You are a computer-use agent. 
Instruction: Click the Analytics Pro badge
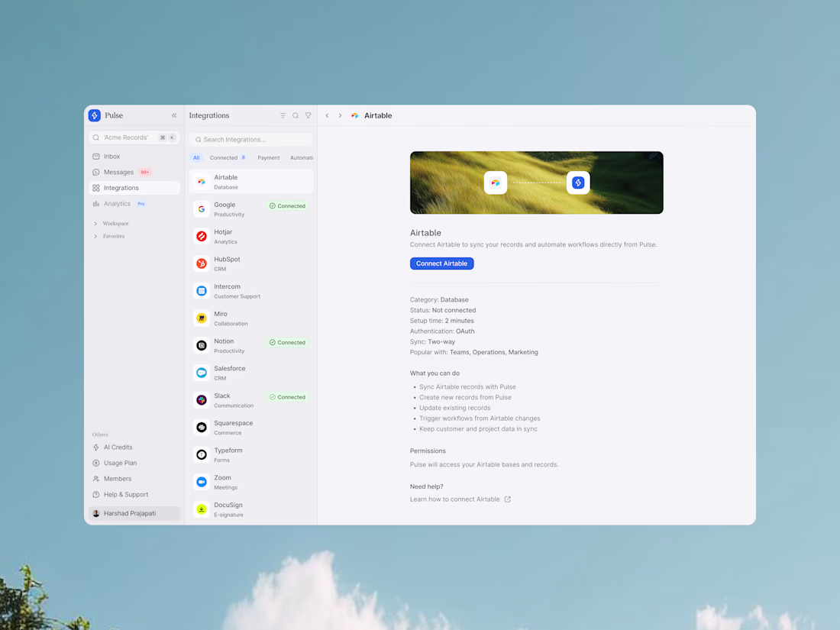coord(141,204)
